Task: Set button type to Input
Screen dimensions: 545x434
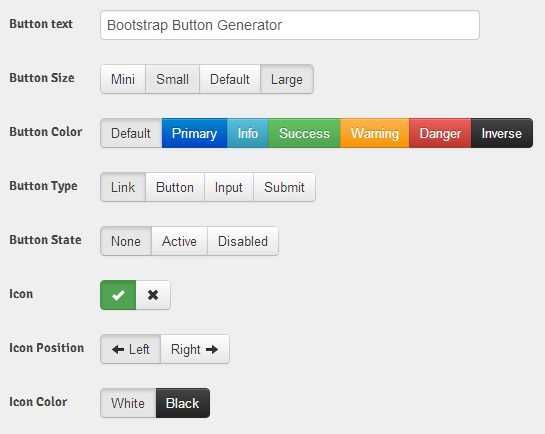Action: [x=229, y=187]
